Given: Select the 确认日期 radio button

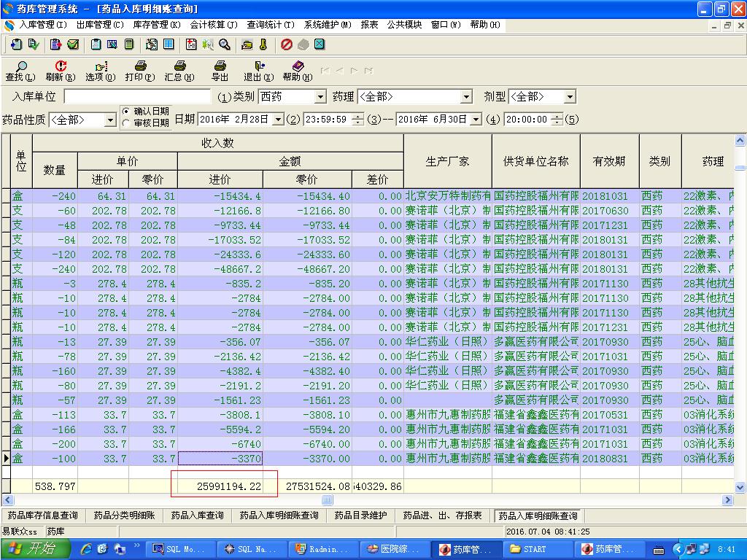Looking at the screenshot, I should pyautogui.click(x=126, y=111).
